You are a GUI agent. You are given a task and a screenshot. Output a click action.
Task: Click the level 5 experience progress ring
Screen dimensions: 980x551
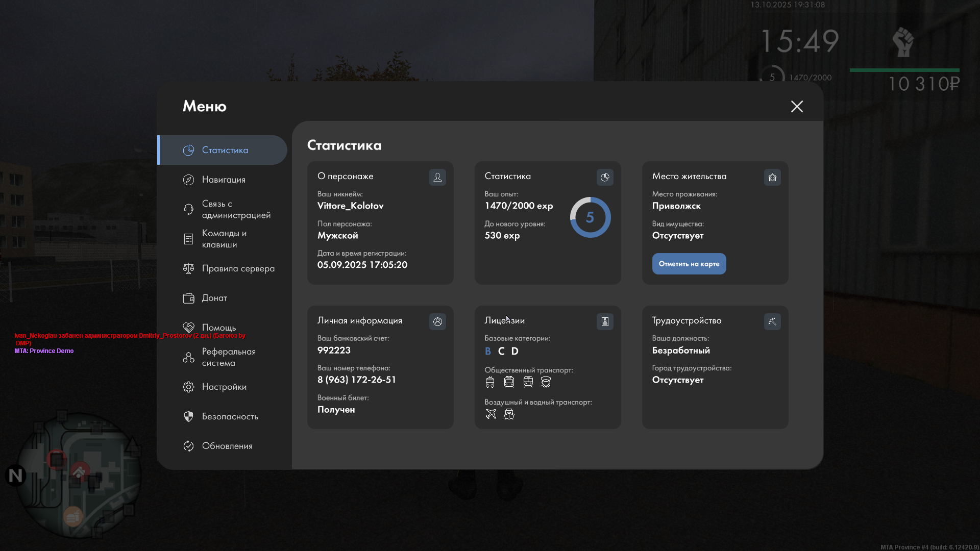pyautogui.click(x=590, y=217)
